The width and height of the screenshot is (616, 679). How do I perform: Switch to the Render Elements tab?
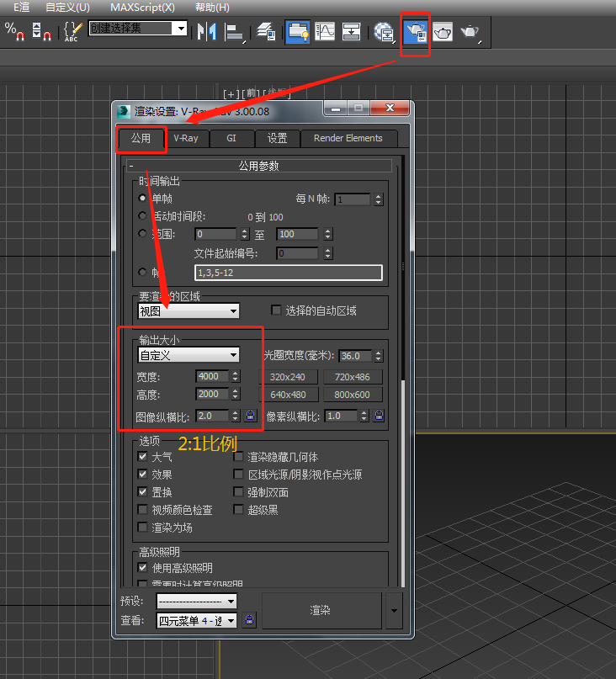point(348,139)
